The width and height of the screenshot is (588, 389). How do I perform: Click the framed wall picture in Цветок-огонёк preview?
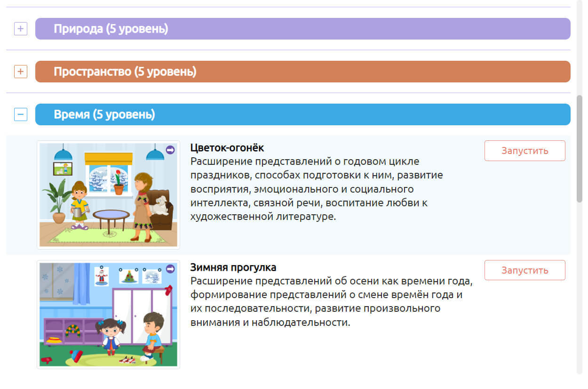[62, 168]
